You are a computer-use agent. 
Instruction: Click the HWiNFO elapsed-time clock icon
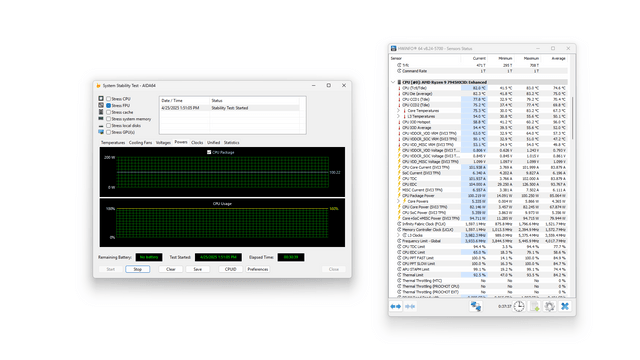tap(519, 306)
